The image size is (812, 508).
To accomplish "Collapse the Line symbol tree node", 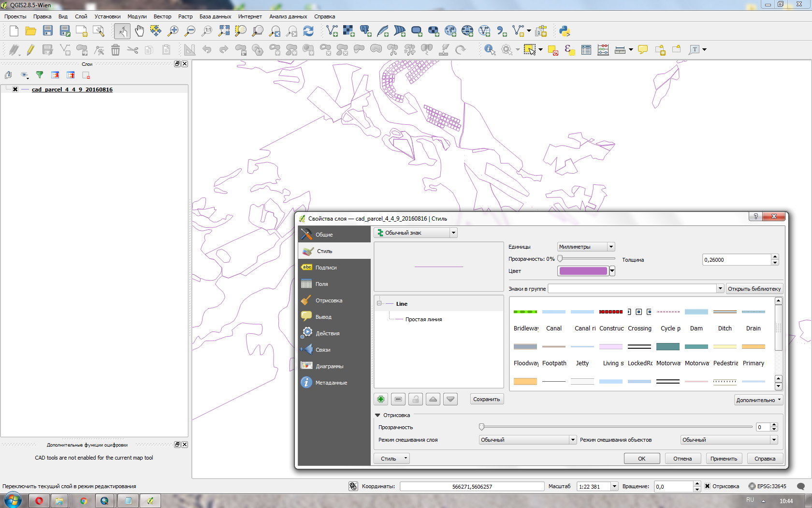I will tap(379, 303).
